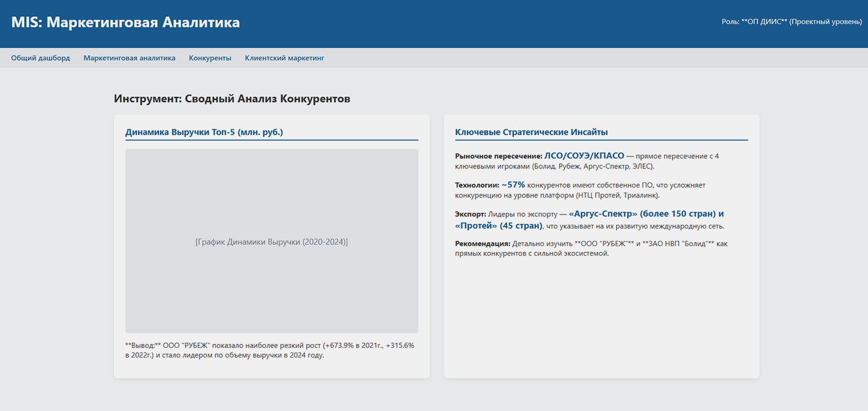Screen dimensions: 868x411
Task: Click the revenue dynamics chart placeholder
Action: [x=271, y=242]
